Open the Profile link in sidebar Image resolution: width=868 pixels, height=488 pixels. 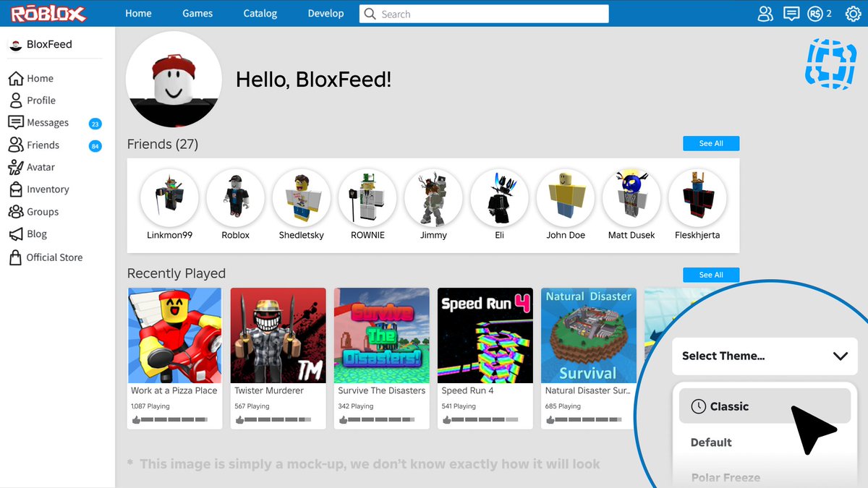pos(41,100)
